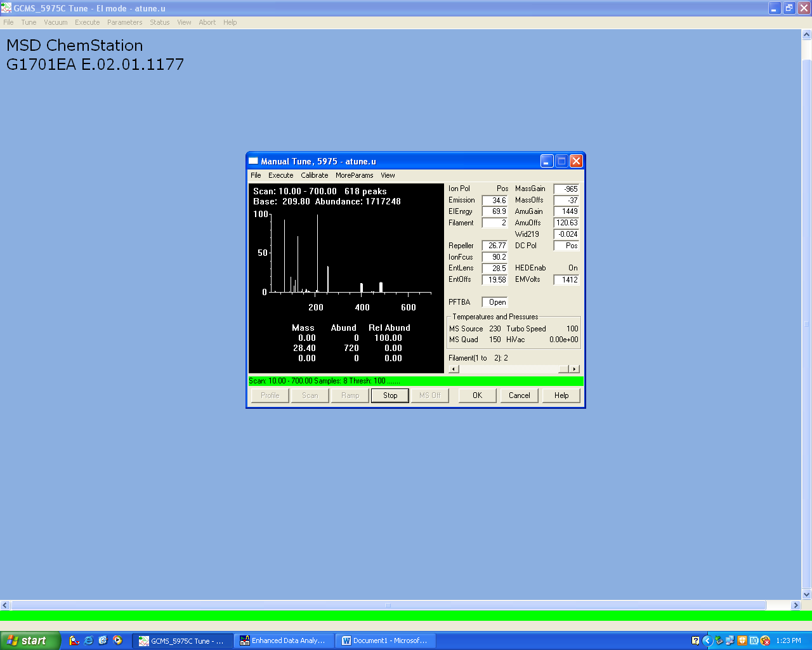Viewport: 812px width, 650px height.
Task: Click right arrow of Filament scrollbar
Action: coord(575,369)
